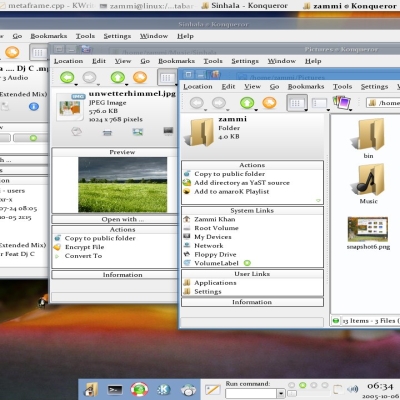Screen dimensions: 400x400
Task: Click the JPEG file icon for unwetterhimmel.jpg
Action: click(70, 107)
